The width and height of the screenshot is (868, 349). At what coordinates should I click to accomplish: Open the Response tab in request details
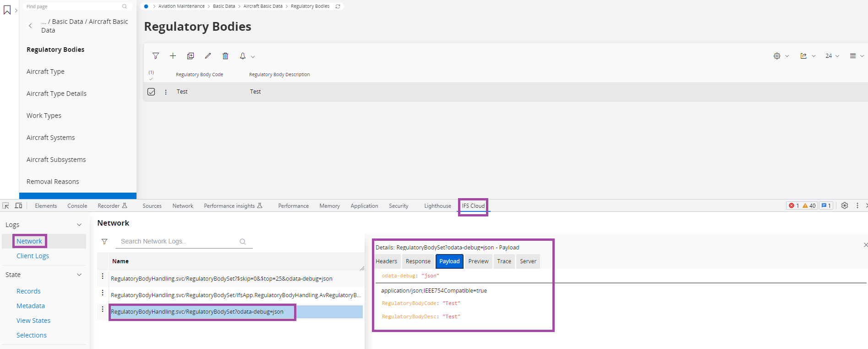coord(418,261)
